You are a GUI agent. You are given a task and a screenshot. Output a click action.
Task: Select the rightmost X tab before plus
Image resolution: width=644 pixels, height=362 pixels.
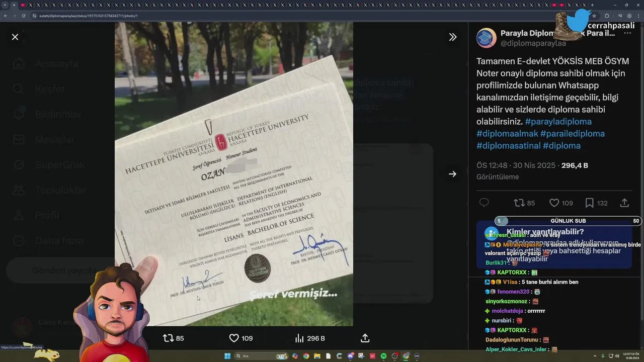click(584, 5)
